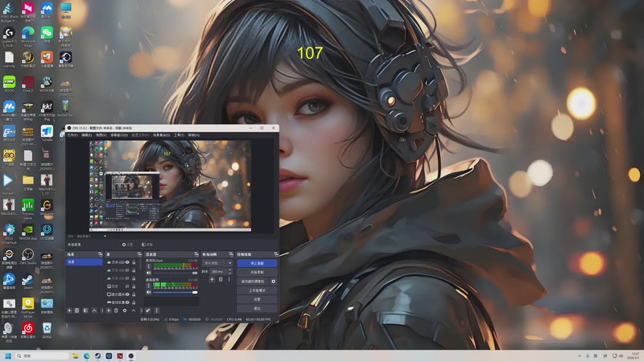
Task: Open Recycle Bin desktop icon
Action: pyautogui.click(x=47, y=328)
